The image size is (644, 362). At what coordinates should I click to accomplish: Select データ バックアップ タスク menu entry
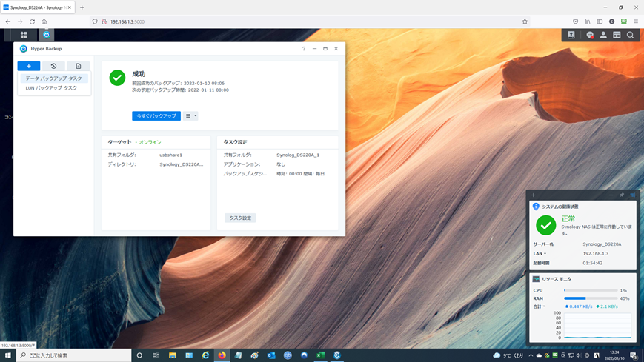tap(54, 78)
